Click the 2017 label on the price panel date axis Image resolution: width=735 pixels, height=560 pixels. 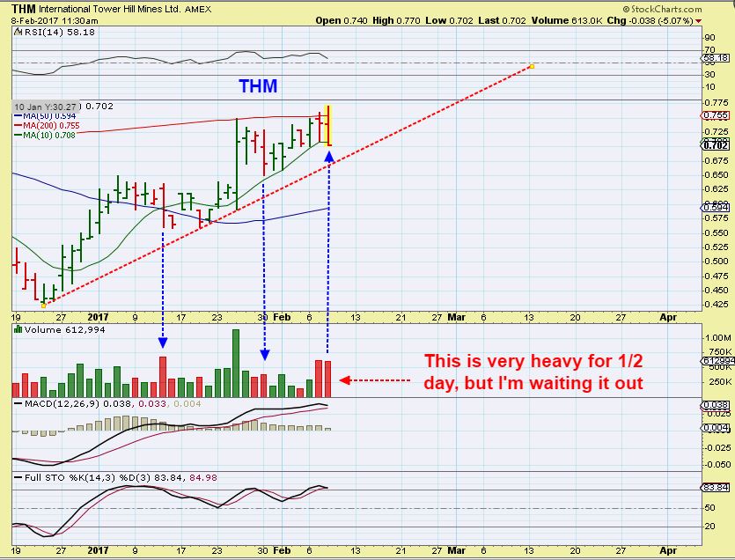point(98,317)
